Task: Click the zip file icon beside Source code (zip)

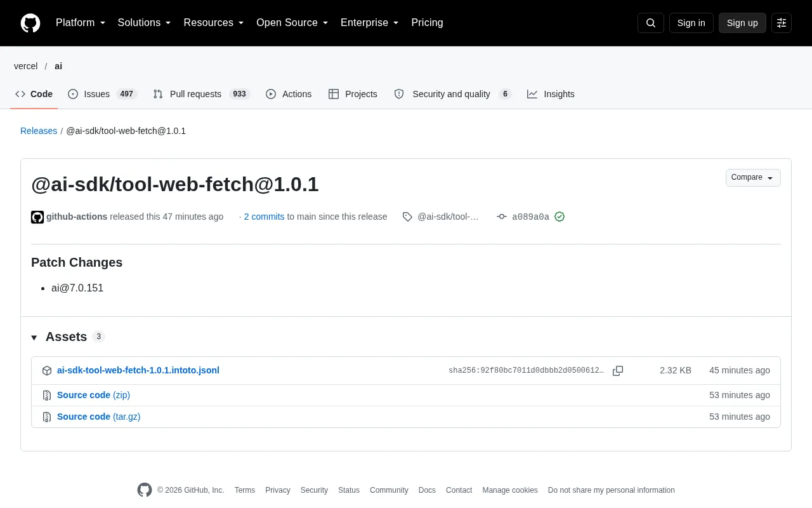Action: (47, 396)
